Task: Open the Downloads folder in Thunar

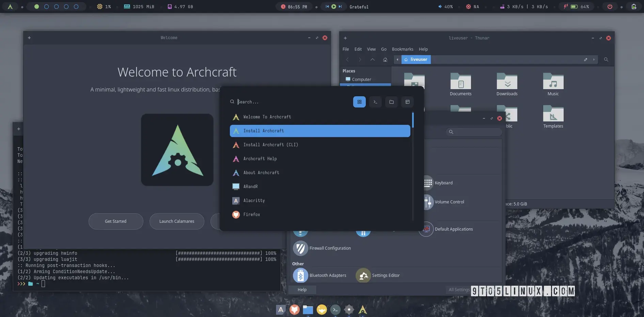Action: click(x=507, y=84)
